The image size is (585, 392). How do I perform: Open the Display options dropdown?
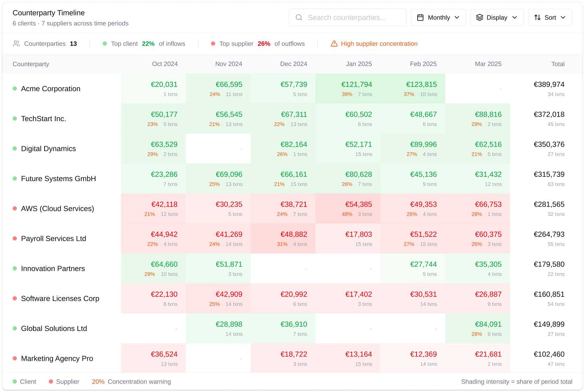(497, 18)
